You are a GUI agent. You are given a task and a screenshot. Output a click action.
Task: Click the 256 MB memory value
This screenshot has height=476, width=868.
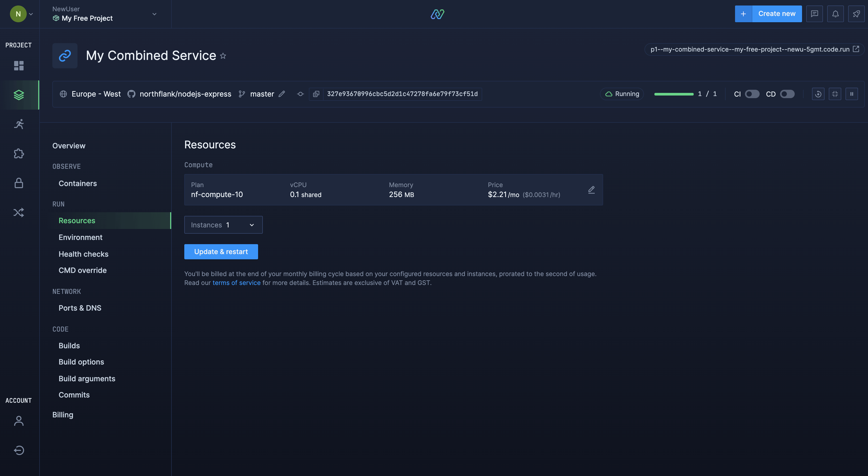[x=401, y=195]
